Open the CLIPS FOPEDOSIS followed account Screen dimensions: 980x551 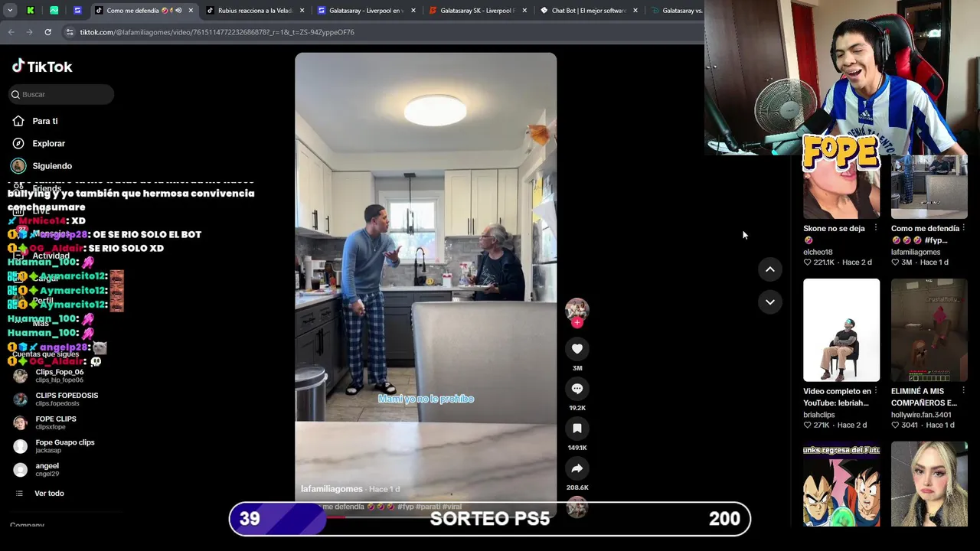[x=67, y=399]
